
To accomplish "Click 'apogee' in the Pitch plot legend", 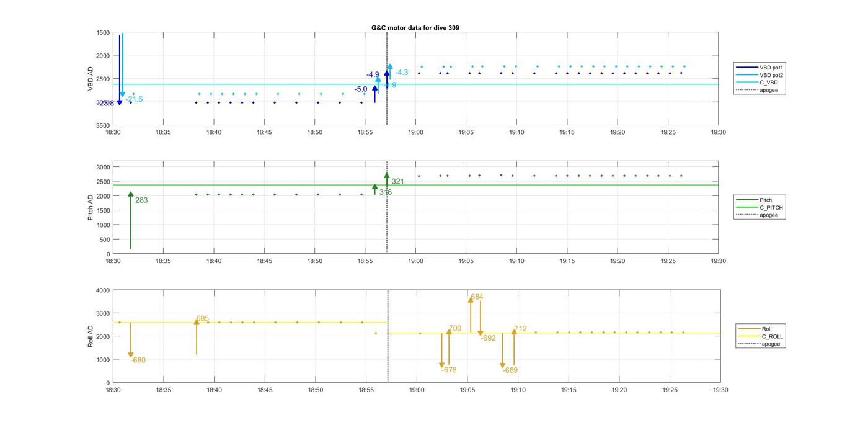I will [x=756, y=215].
